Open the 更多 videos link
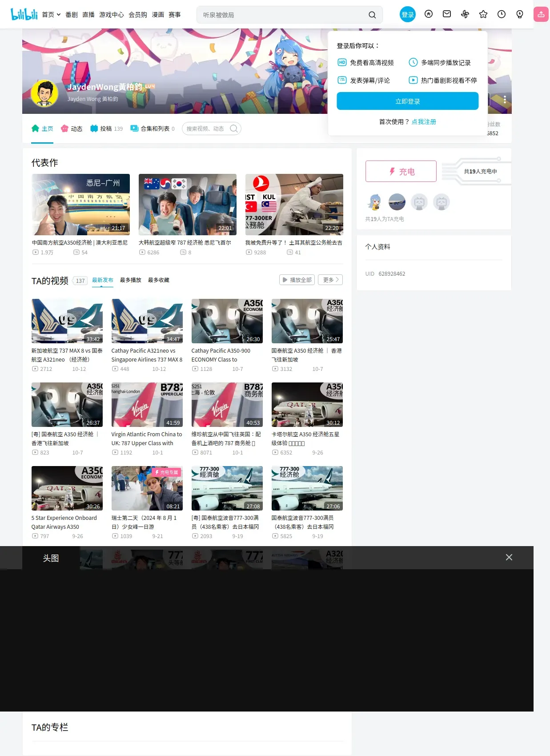The width and height of the screenshot is (550, 756). point(330,280)
